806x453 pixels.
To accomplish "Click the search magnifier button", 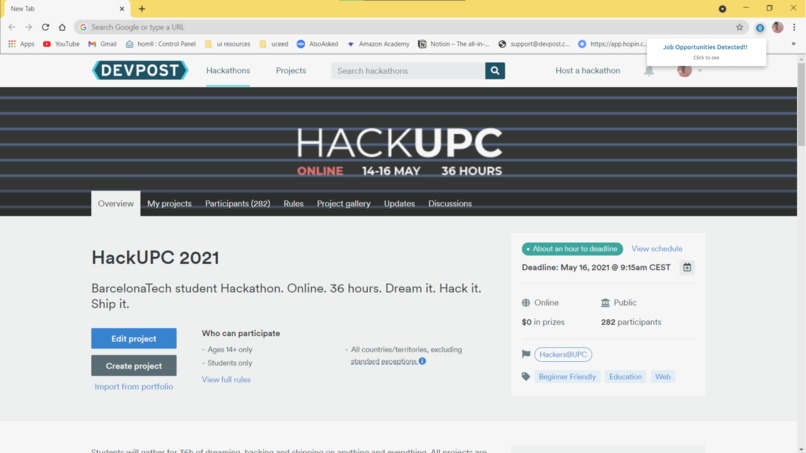I will pyautogui.click(x=494, y=71).
